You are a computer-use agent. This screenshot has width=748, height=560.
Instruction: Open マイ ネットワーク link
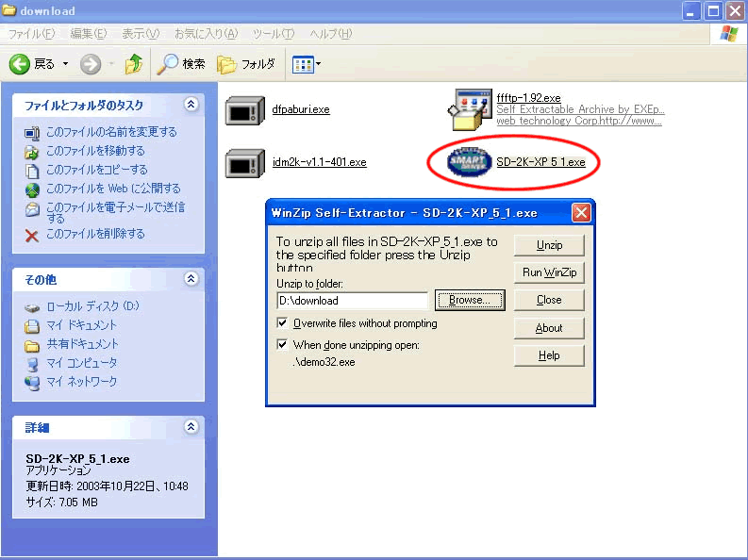point(81,382)
